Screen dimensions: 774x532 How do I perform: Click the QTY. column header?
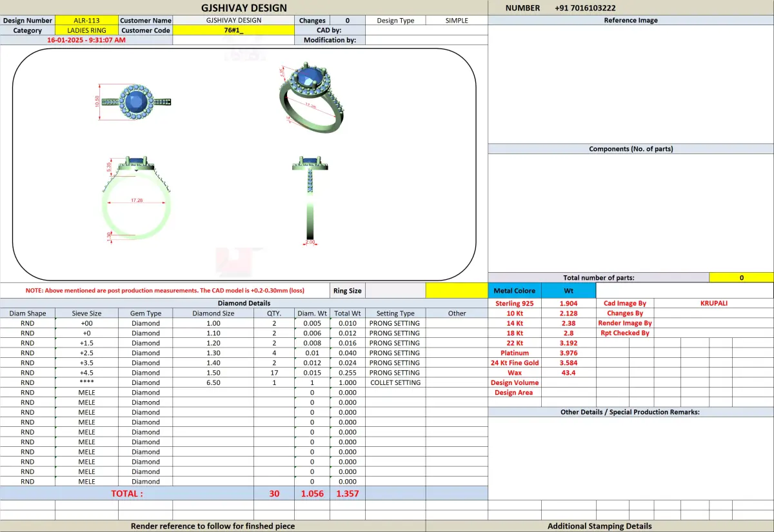(274, 313)
